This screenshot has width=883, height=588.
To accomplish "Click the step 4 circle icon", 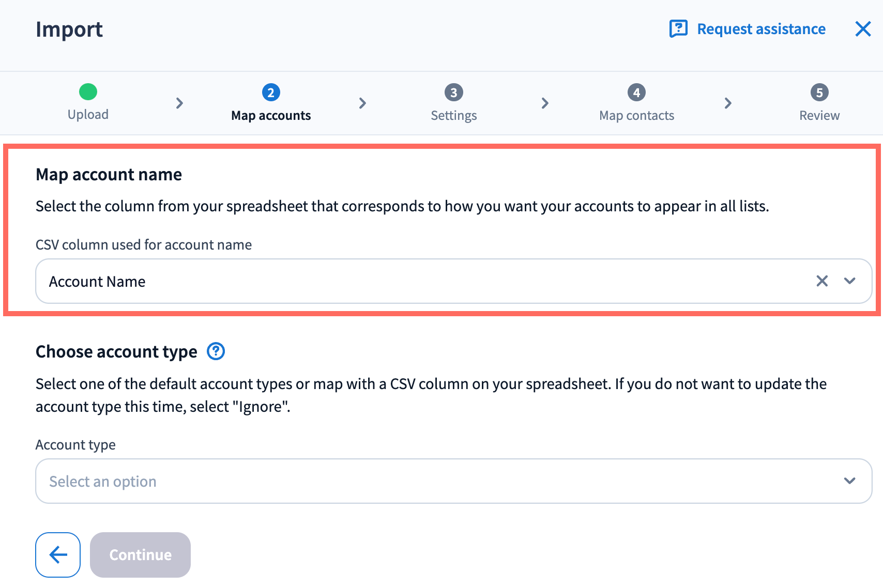I will [636, 92].
